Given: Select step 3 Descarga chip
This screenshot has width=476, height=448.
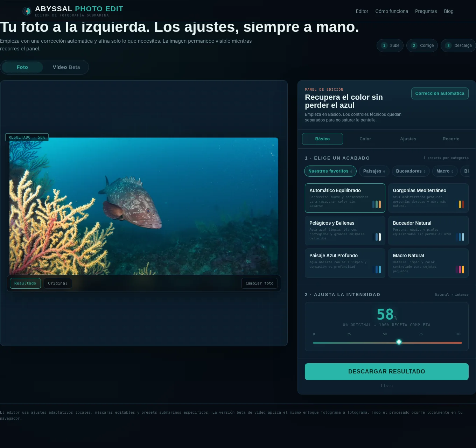Looking at the screenshot, I should [x=458, y=45].
